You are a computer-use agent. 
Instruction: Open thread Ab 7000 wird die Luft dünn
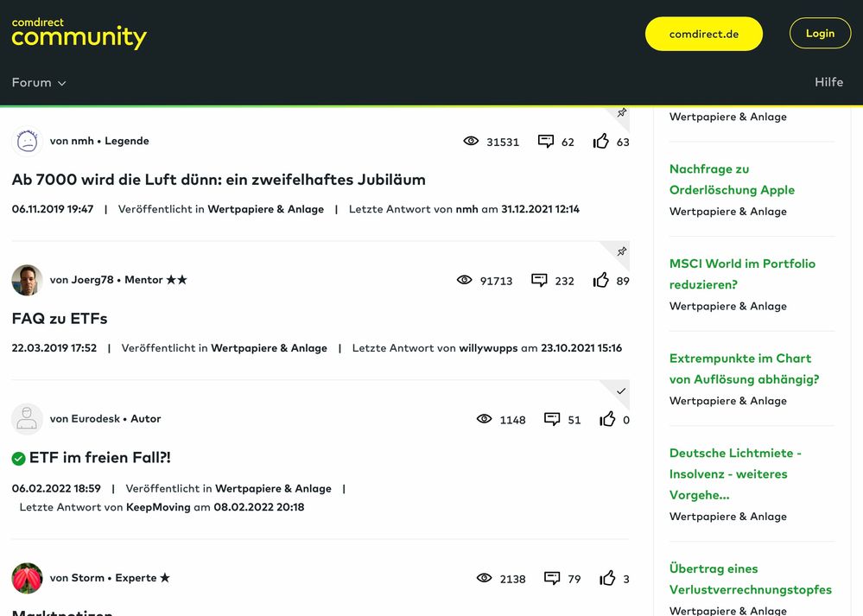point(219,180)
